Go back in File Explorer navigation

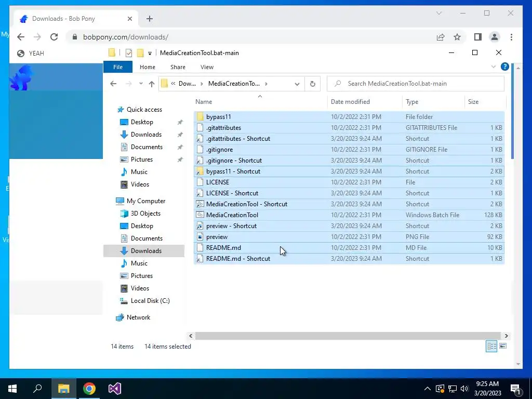(x=113, y=84)
